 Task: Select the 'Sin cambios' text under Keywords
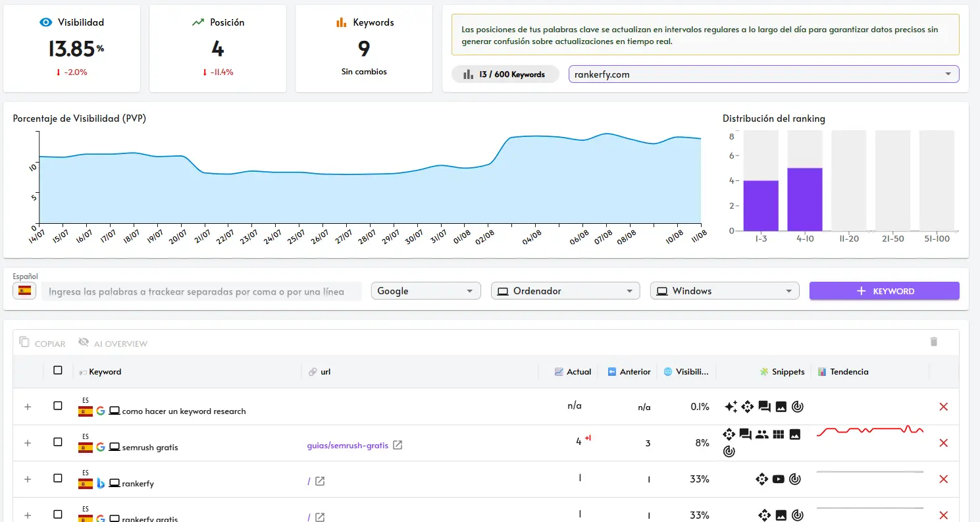[364, 72]
